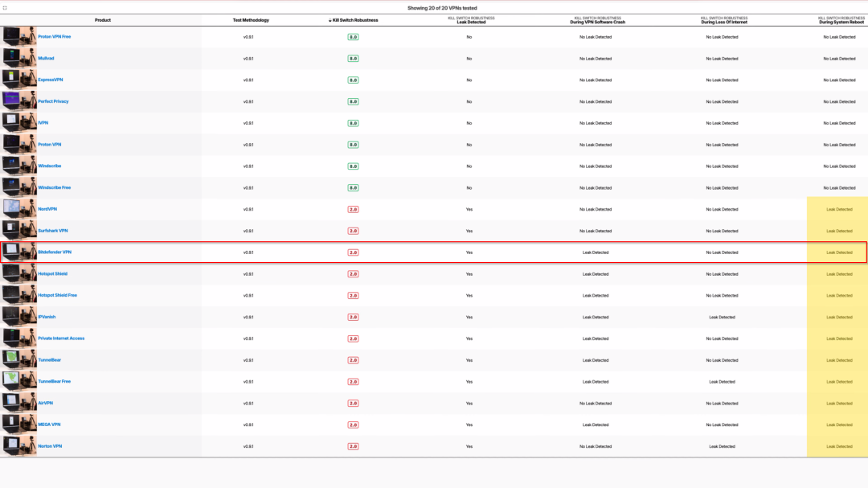This screenshot has height=488, width=868.
Task: Click NordVPN System Reboot 'Leak Detected' cell
Action: pyautogui.click(x=839, y=209)
